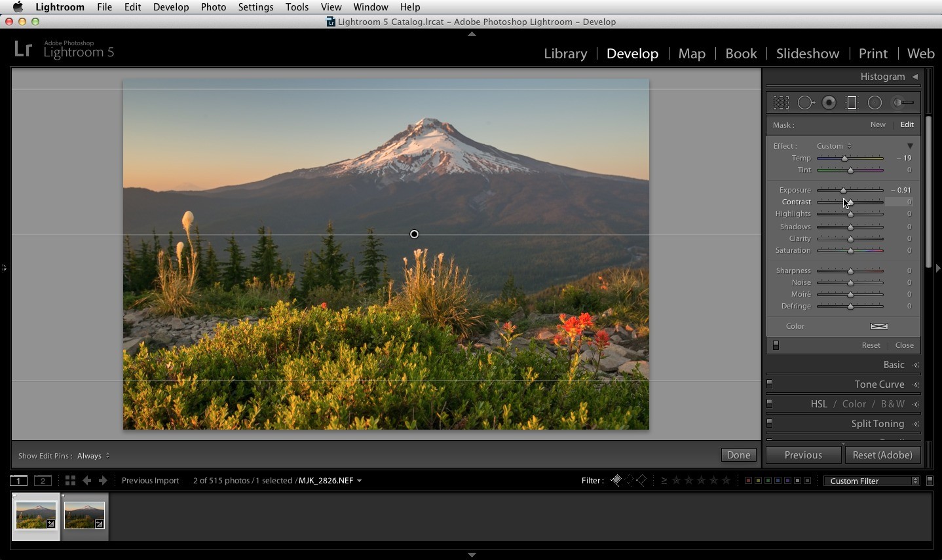Select the Red Eye Correction tool

[829, 103]
